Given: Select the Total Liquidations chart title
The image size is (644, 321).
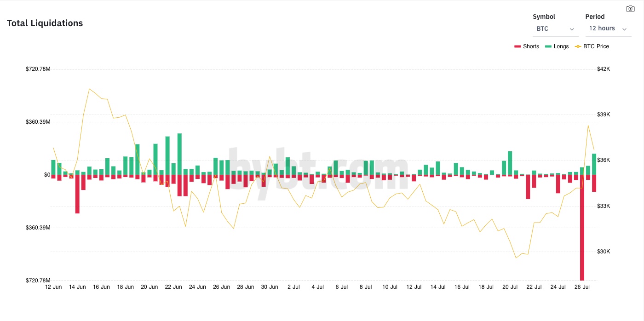Looking at the screenshot, I should point(45,23).
